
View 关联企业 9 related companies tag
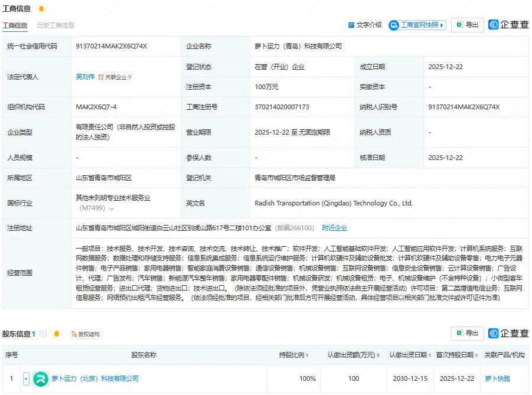(115, 77)
